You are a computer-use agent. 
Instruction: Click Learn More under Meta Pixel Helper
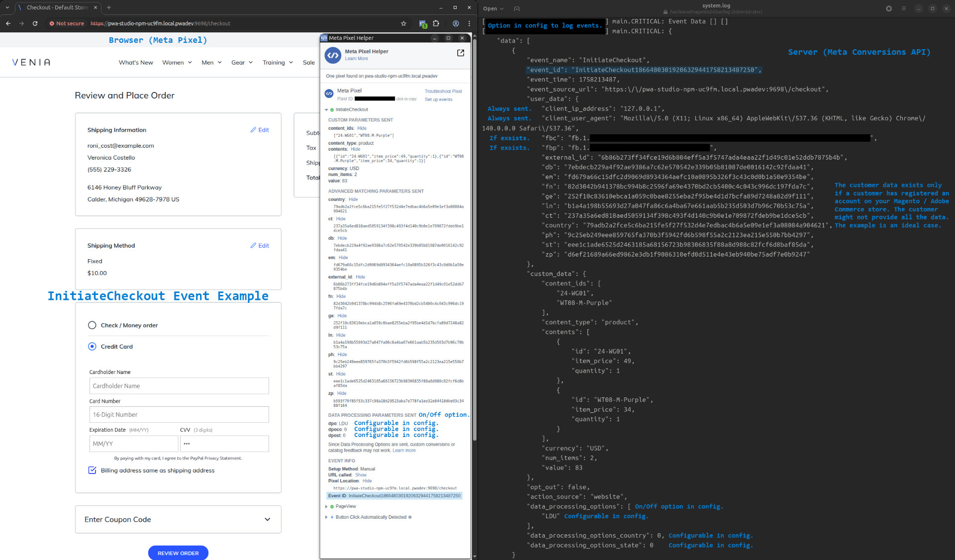pyautogui.click(x=357, y=59)
